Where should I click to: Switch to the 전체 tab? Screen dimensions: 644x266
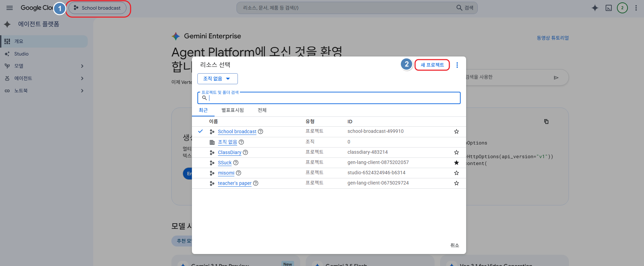(x=262, y=110)
